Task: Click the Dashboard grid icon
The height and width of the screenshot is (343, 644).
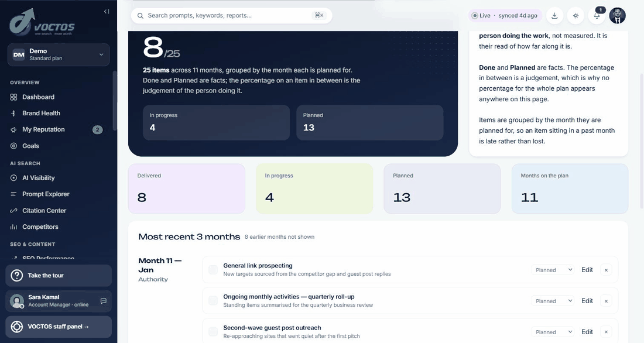Action: tap(13, 97)
